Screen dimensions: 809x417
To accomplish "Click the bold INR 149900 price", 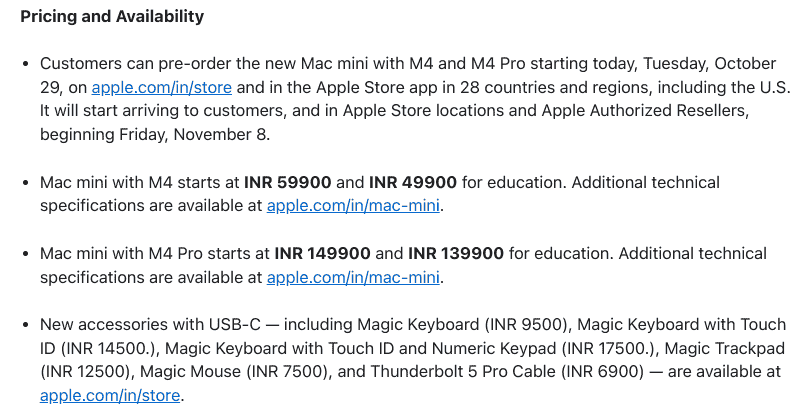I will tap(323, 254).
